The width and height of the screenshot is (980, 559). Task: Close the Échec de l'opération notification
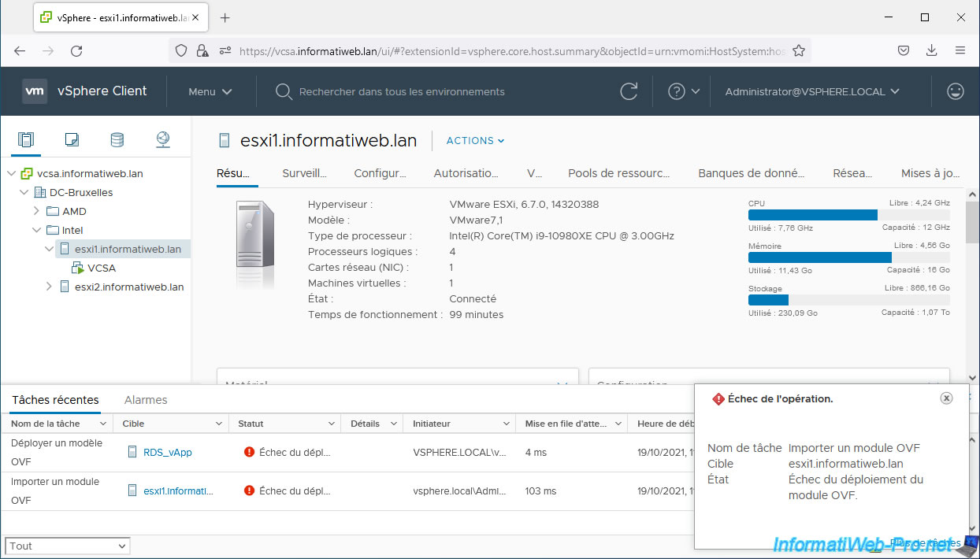click(947, 398)
